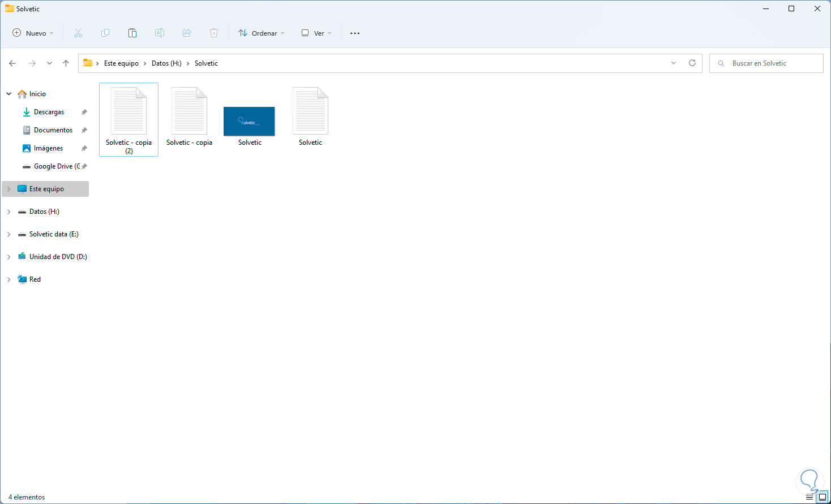Image resolution: width=831 pixels, height=504 pixels.
Task: Click the 4 elementos status text
Action: pos(27,497)
